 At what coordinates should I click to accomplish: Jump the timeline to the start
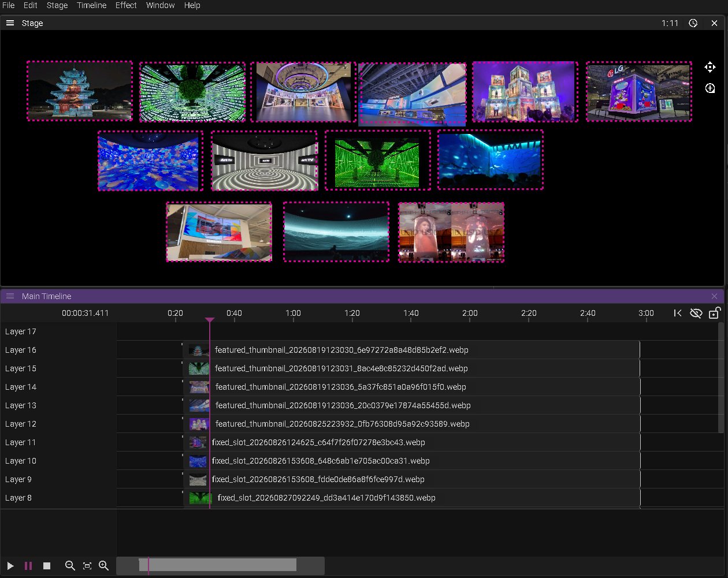678,313
